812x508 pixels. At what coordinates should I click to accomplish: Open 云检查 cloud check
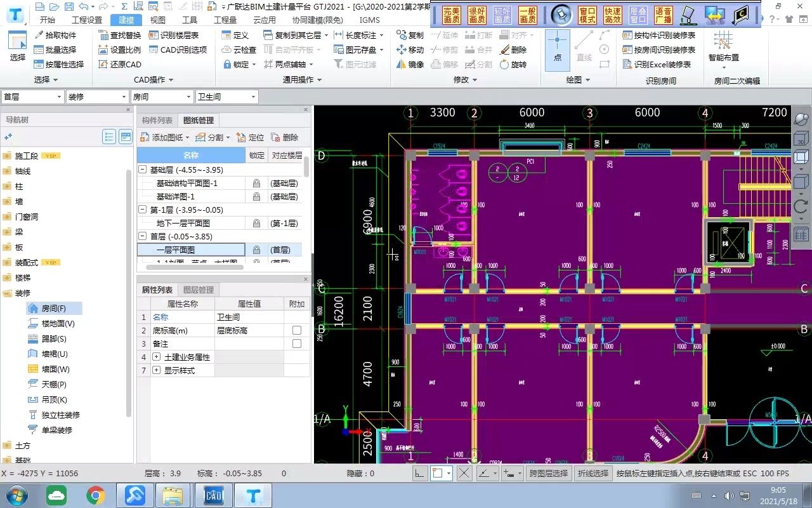(x=239, y=50)
